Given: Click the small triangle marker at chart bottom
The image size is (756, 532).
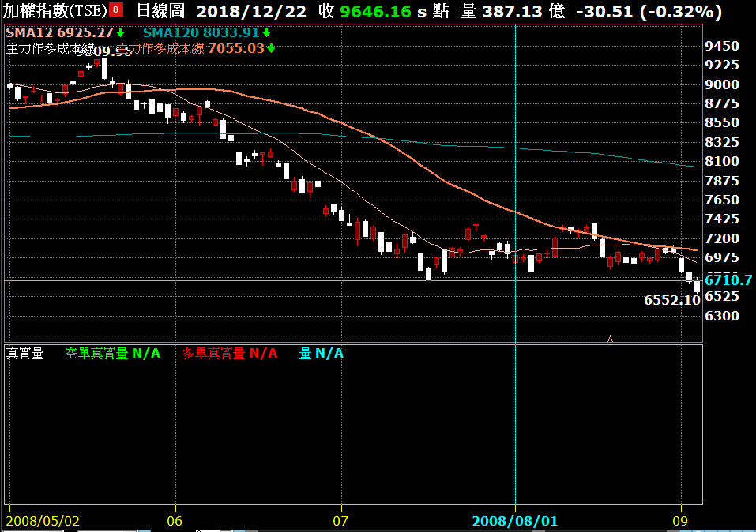Looking at the screenshot, I should tap(610, 339).
